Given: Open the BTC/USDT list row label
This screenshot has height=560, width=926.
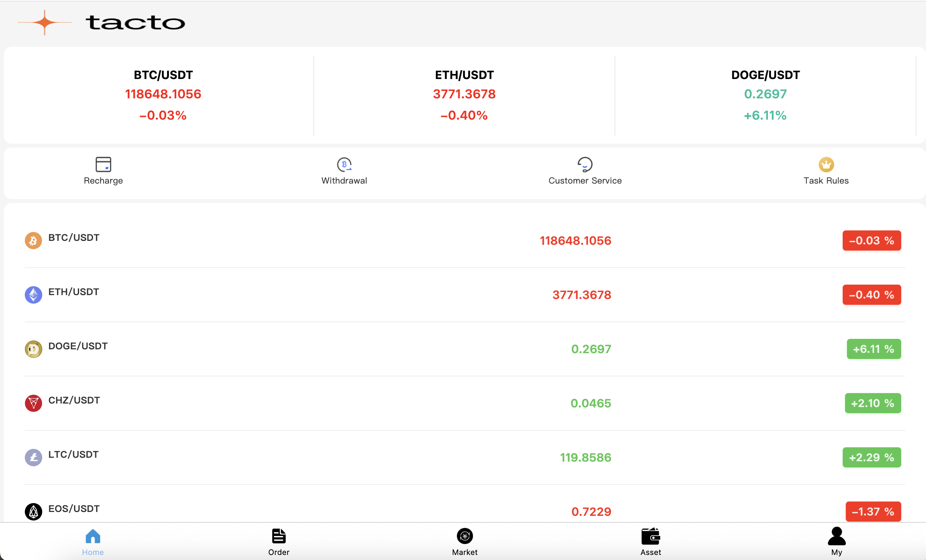Looking at the screenshot, I should click(74, 238).
